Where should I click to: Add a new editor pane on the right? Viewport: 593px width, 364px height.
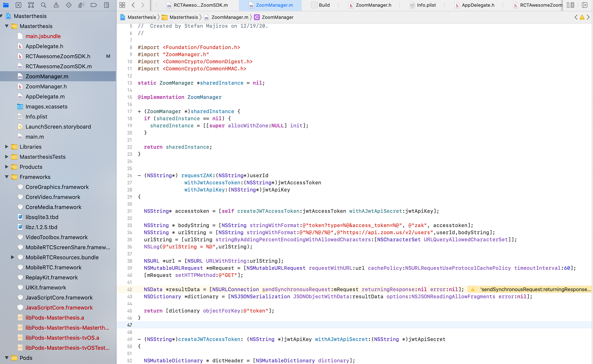click(585, 5)
